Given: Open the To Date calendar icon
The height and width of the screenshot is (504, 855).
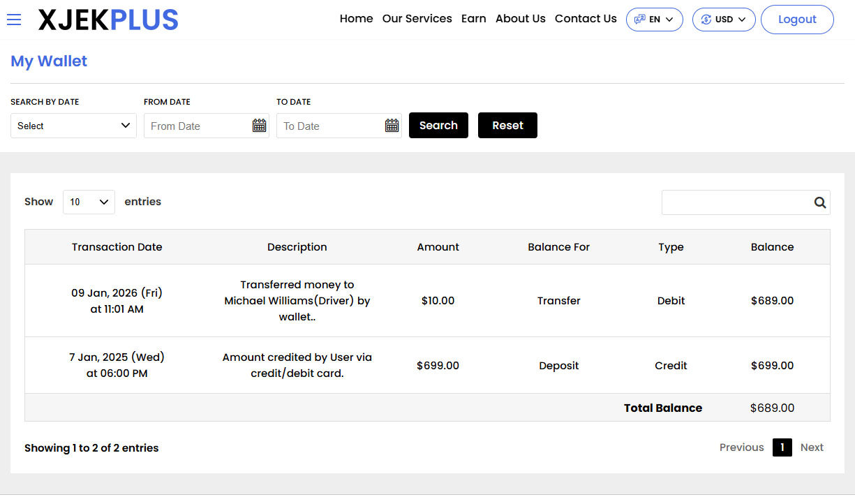Looking at the screenshot, I should click(392, 126).
